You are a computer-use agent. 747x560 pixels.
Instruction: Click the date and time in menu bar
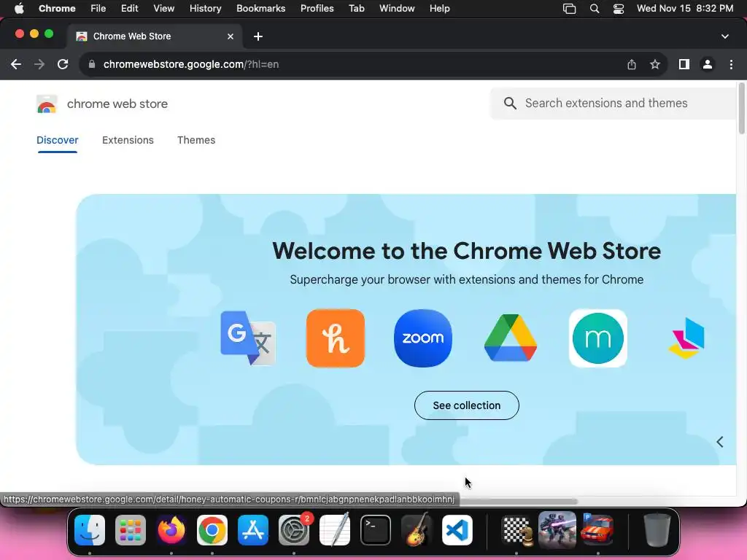[x=685, y=9]
